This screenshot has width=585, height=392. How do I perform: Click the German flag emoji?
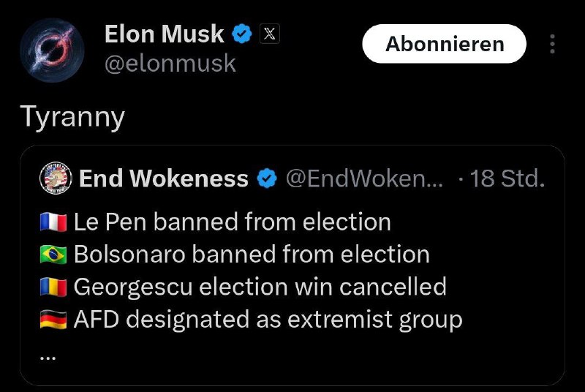(53, 320)
